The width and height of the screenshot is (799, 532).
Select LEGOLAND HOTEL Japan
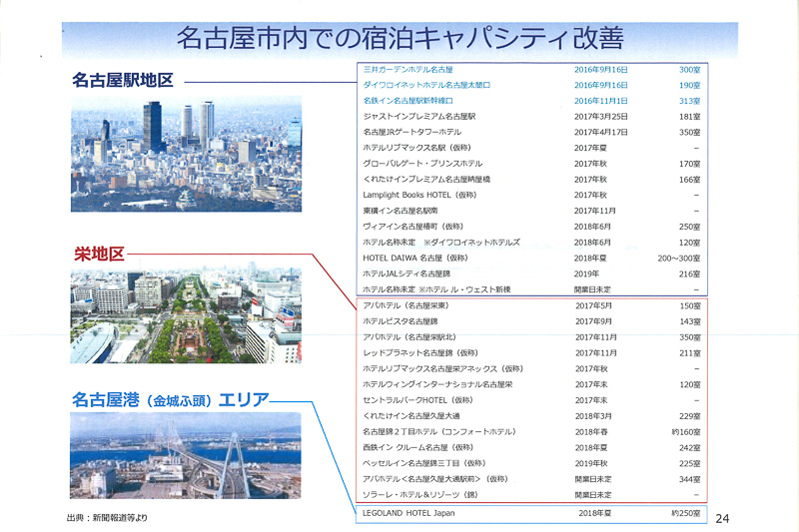click(x=408, y=514)
